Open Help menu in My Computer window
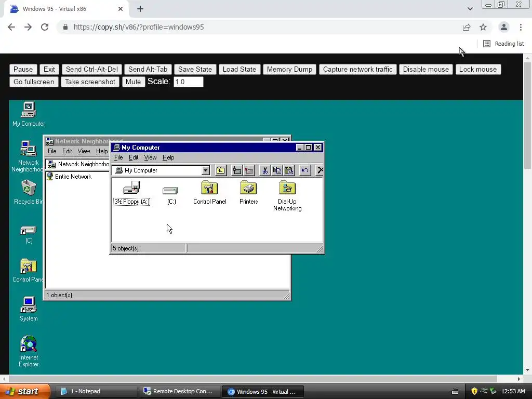This screenshot has height=399, width=532. [x=168, y=157]
